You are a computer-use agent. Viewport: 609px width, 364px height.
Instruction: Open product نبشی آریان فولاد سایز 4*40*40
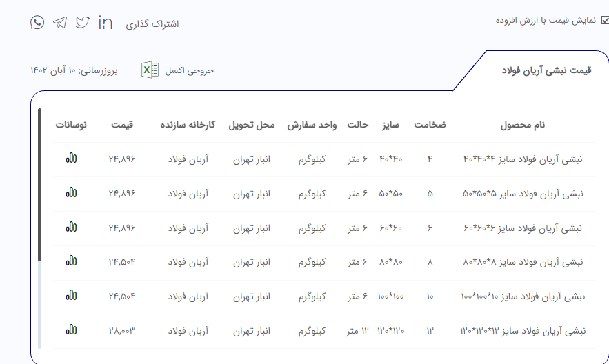click(x=522, y=159)
